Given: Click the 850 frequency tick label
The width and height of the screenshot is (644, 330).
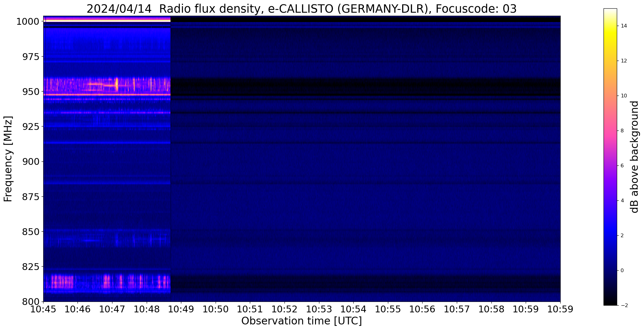Looking at the screenshot, I should click(x=31, y=231).
